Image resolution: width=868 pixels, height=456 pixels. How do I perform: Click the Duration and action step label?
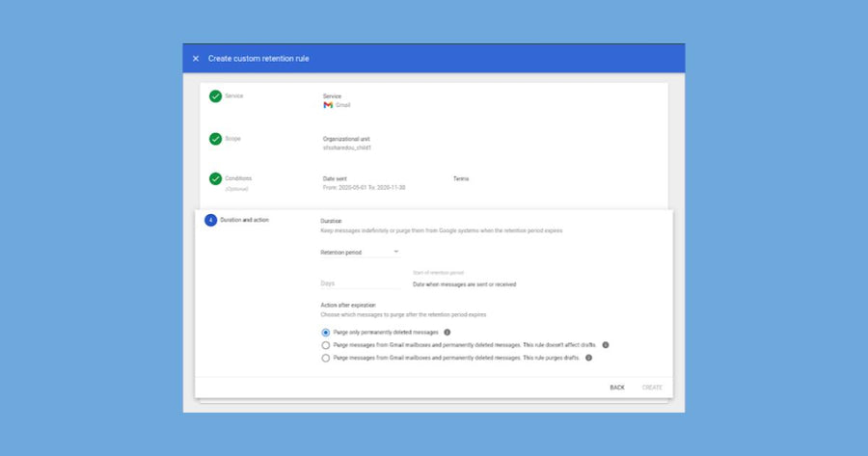[x=244, y=220]
